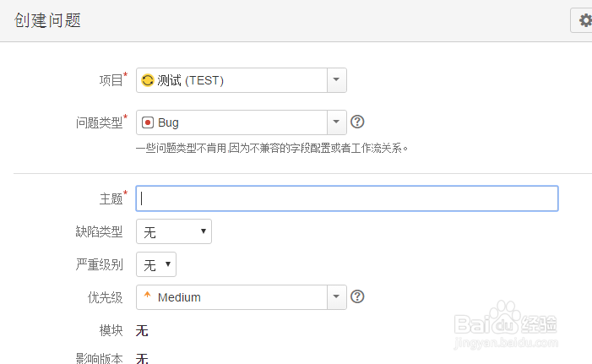Click the yellow avatar icon of the 测试 (TEST) project

click(148, 80)
